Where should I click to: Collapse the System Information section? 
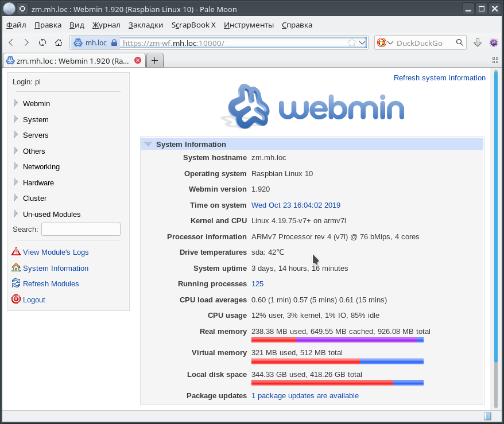coord(148,144)
